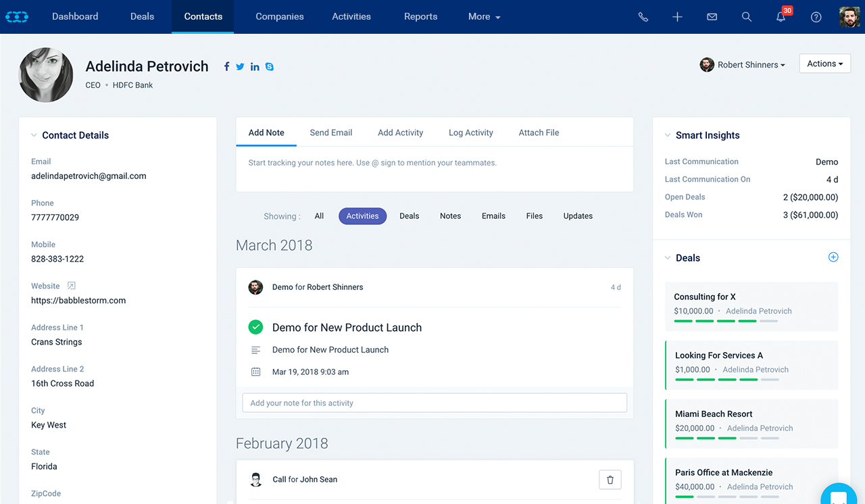Switch to the Log Activity tab
865x504 pixels.
(471, 132)
